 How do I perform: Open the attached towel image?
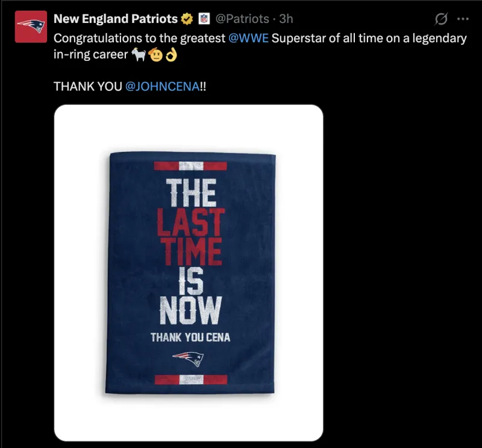point(189,273)
